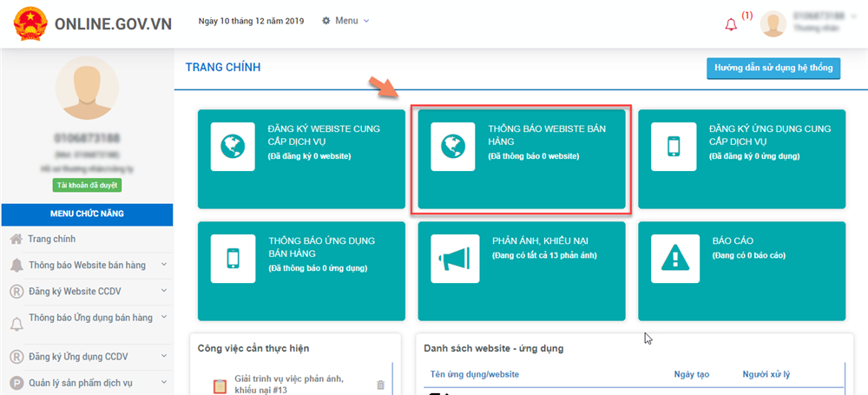Image resolution: width=868 pixels, height=395 pixels.
Task: Open the Menu dropdown in top bar
Action: pyautogui.click(x=345, y=20)
